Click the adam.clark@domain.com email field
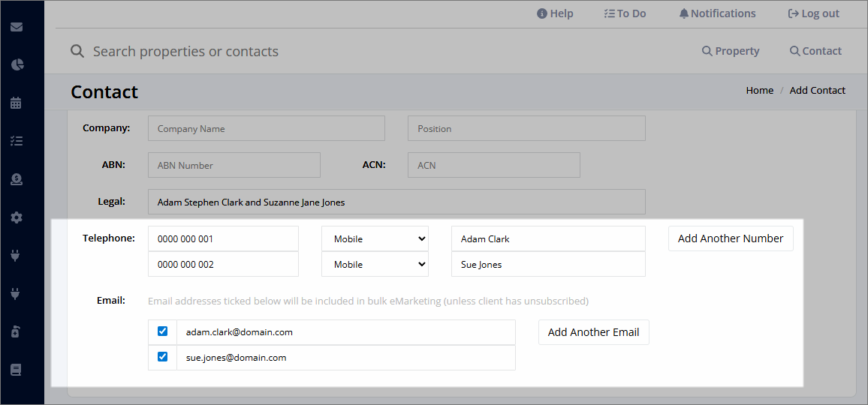The image size is (868, 405). tap(346, 332)
